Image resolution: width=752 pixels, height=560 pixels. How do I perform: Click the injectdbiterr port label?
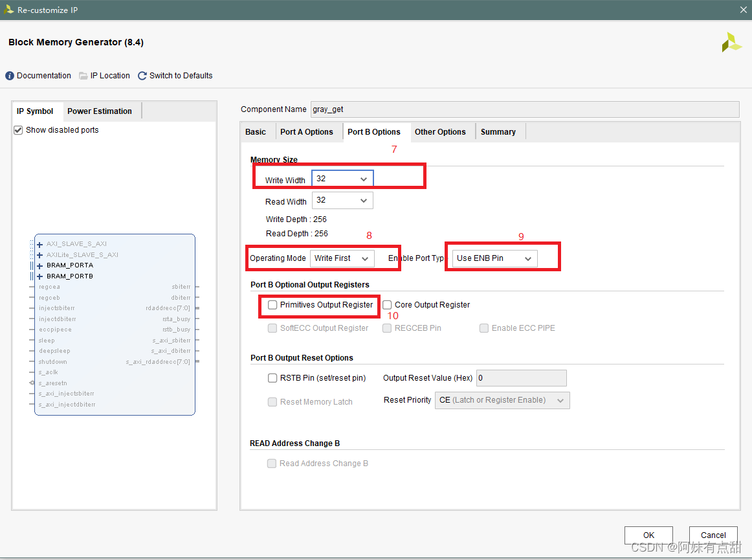coord(57,319)
